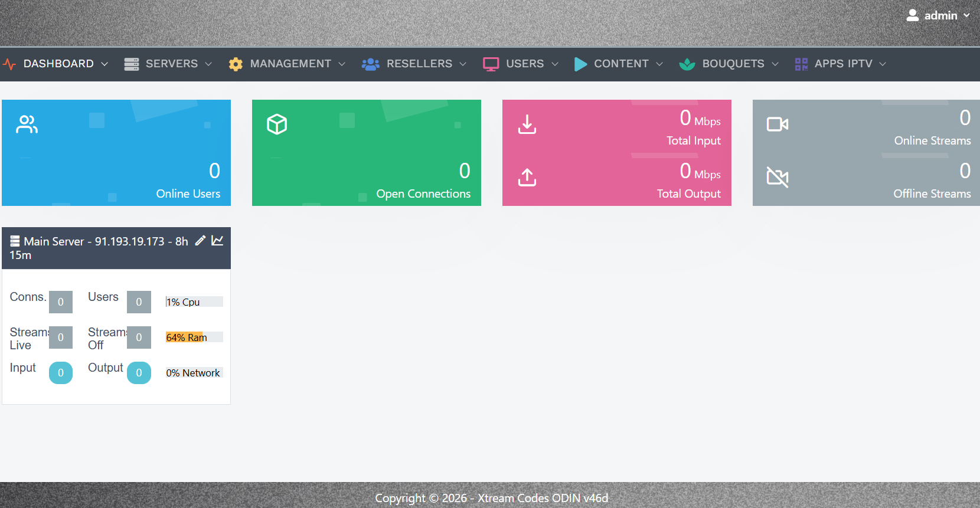
Task: Open the Dashboard menu label
Action: point(58,64)
